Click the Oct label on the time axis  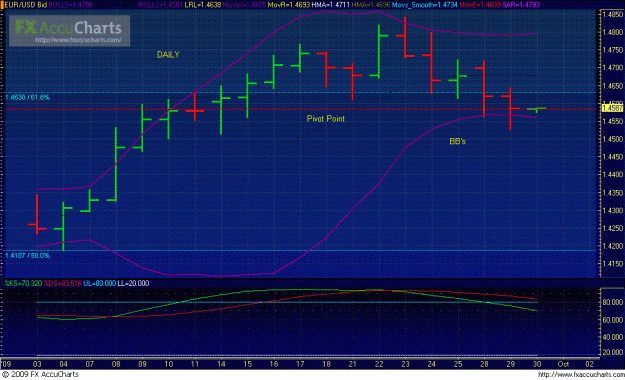pos(563,364)
